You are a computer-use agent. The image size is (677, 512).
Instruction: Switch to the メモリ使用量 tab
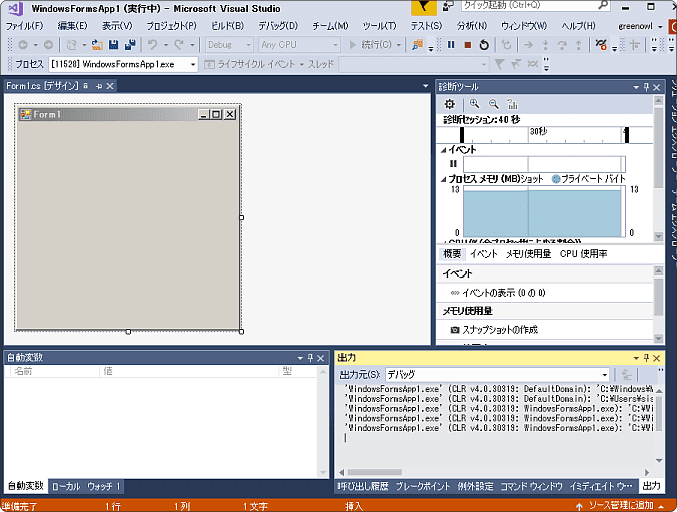(528, 254)
